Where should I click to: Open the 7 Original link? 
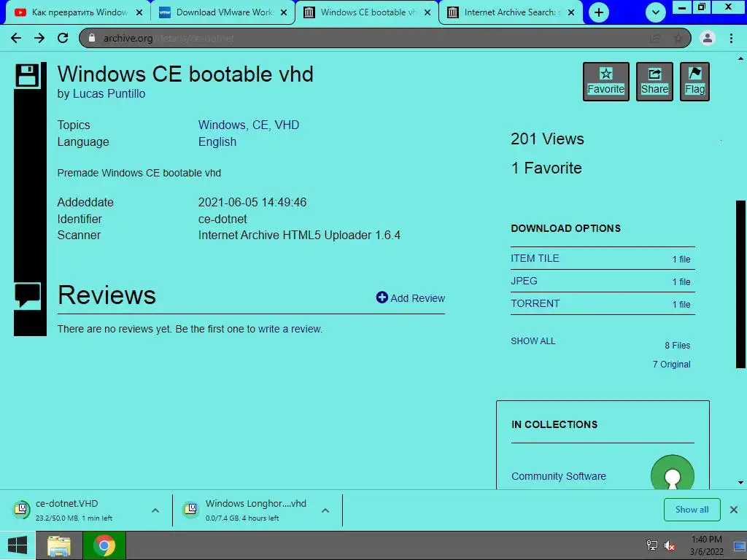click(671, 365)
